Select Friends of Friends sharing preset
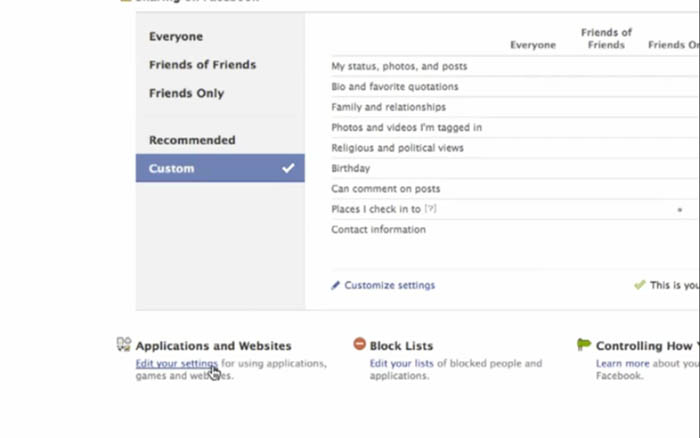Screen dimensions: 700x438 click(203, 65)
